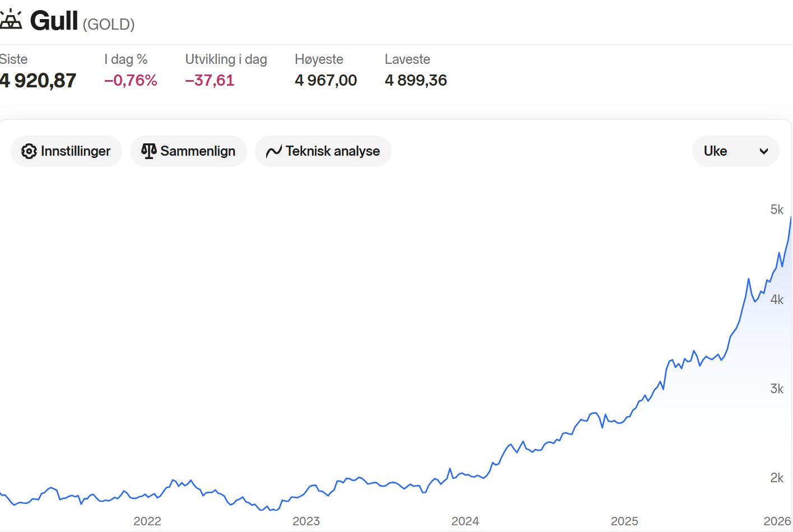Select the 2024 marker on the time axis
The width and height of the screenshot is (793, 532).
pos(465,521)
